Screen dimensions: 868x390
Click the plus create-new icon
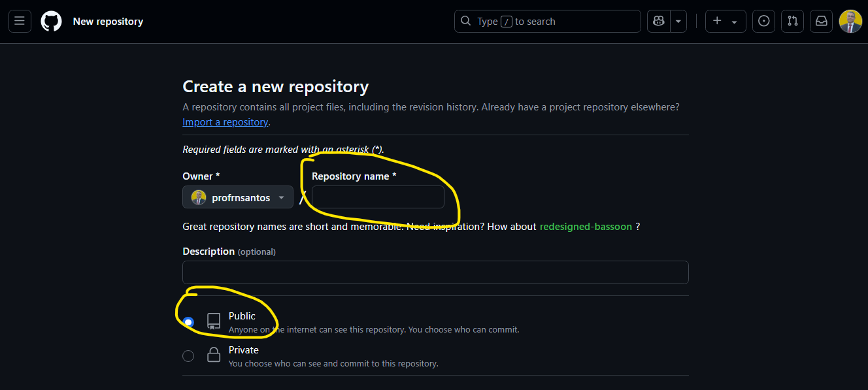point(717,22)
